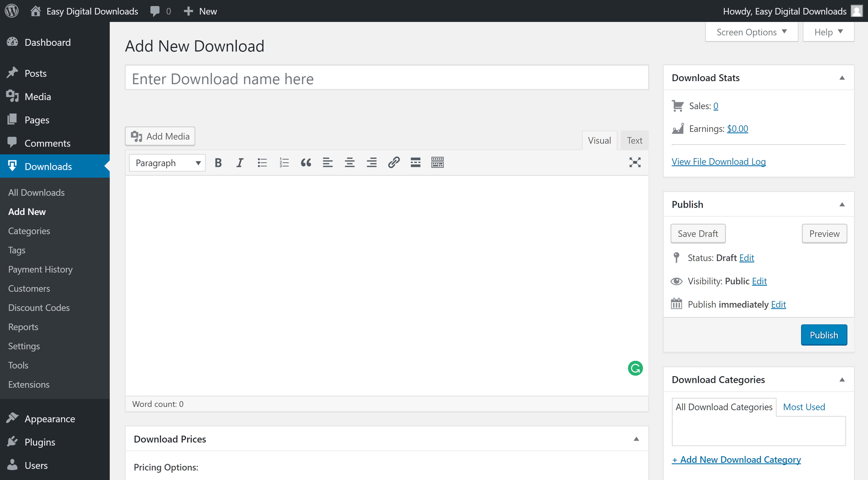This screenshot has width=868, height=480.
Task: Click the Save Draft button
Action: [699, 233]
